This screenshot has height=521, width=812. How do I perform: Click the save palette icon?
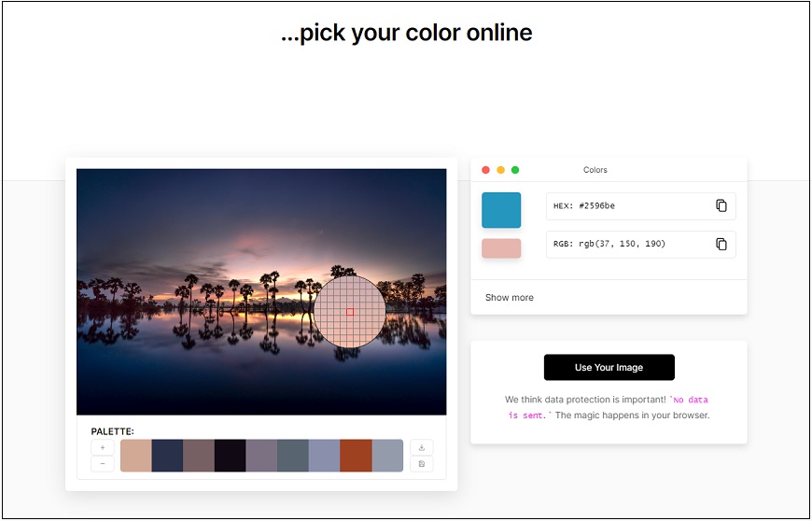422,464
